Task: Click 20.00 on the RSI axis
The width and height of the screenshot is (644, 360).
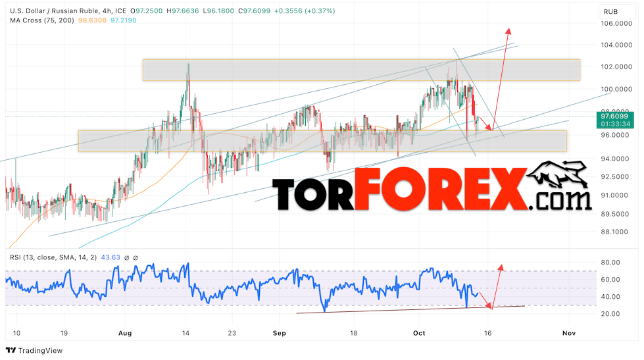Action: point(610,314)
